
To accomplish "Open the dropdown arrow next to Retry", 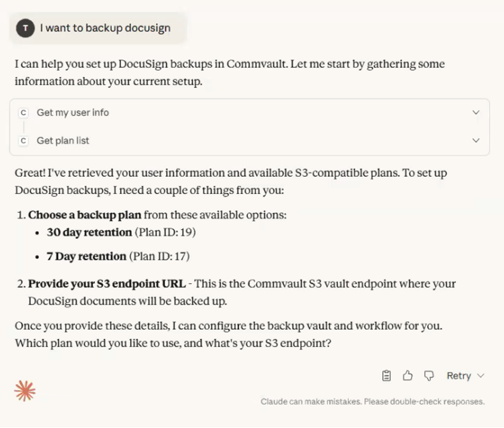I will (481, 376).
